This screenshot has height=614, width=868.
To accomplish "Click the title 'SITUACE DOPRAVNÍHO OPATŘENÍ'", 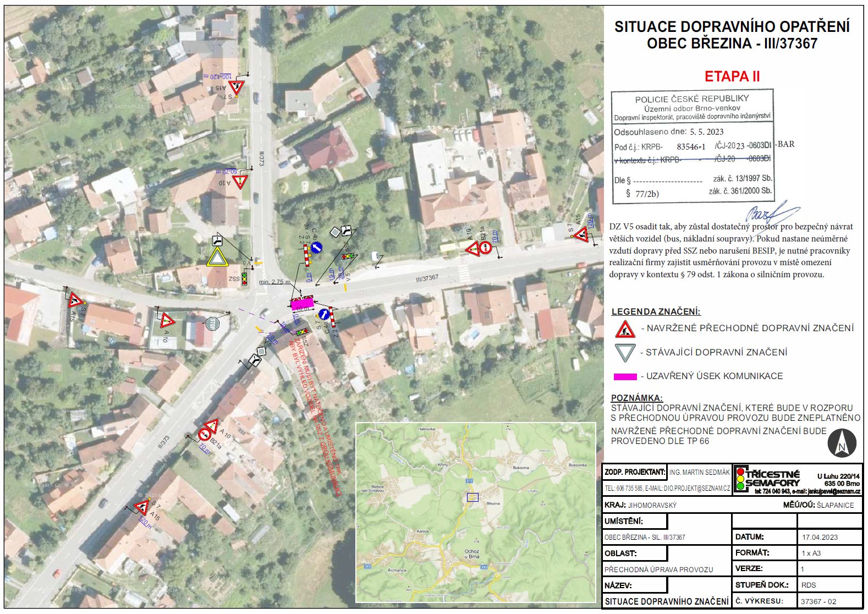I will tap(732, 27).
